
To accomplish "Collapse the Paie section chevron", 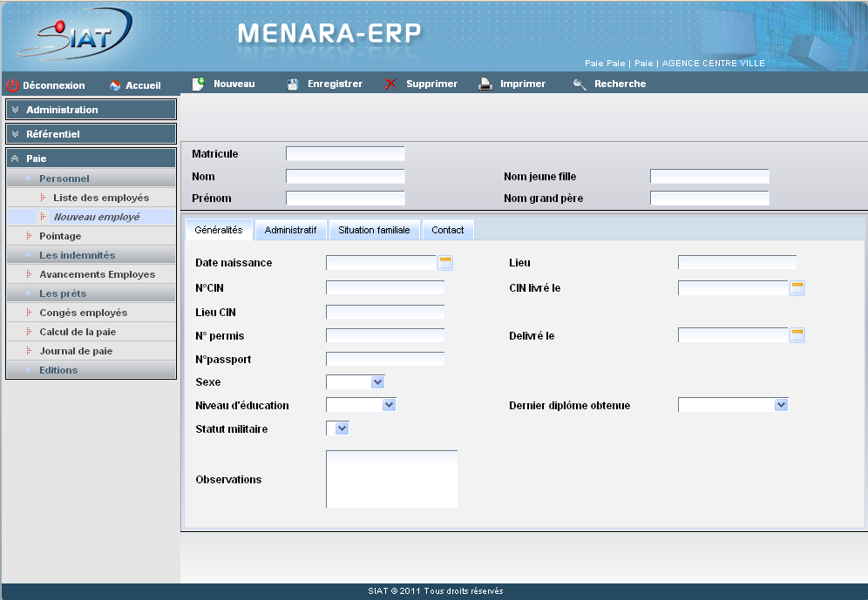I will (15, 158).
